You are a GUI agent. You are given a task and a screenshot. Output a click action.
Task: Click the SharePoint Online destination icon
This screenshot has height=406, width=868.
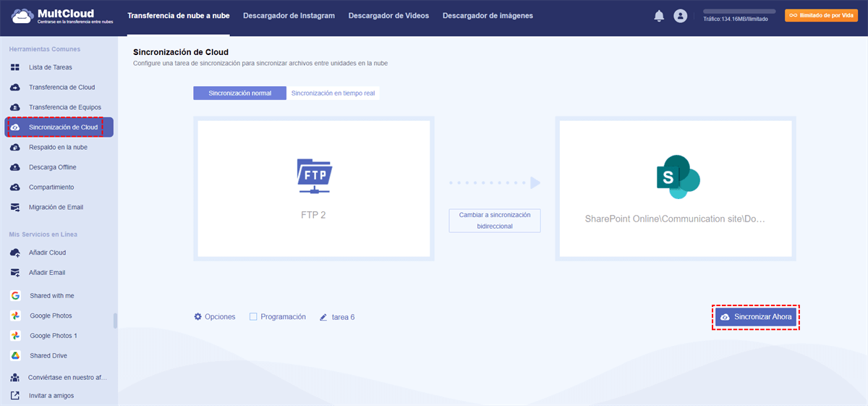tap(678, 176)
